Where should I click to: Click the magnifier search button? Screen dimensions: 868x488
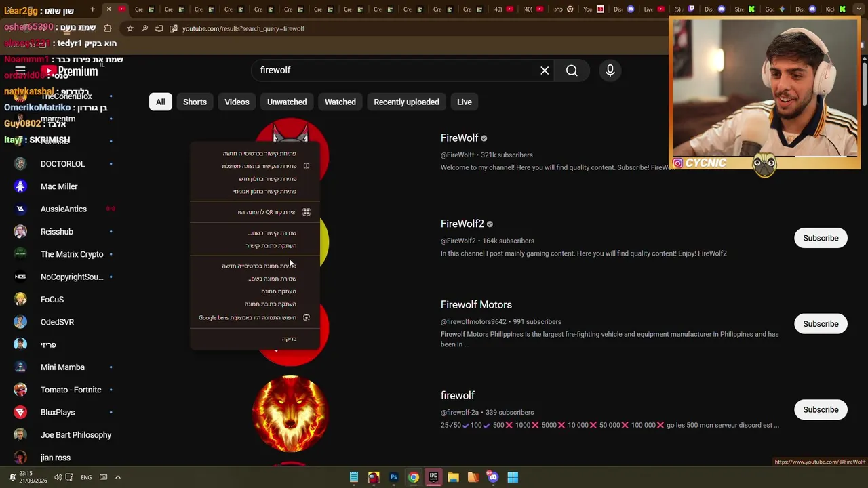point(572,70)
